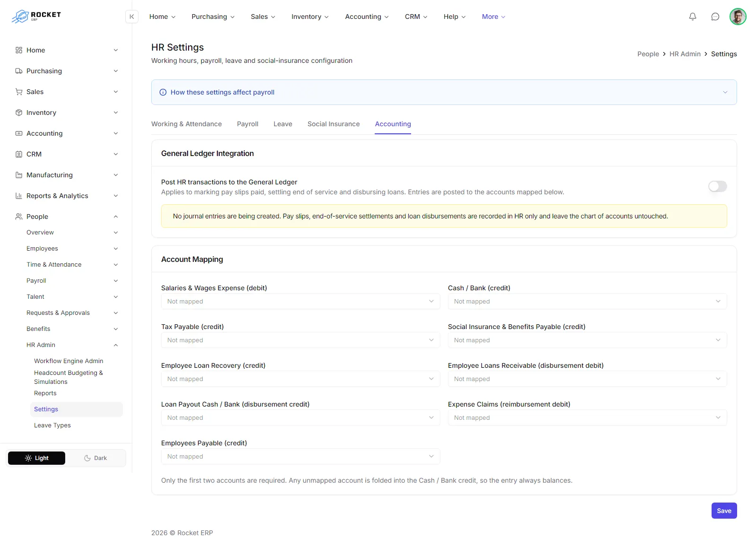The image size is (756, 547).
Task: Click the info icon in payroll banner
Action: point(163,92)
